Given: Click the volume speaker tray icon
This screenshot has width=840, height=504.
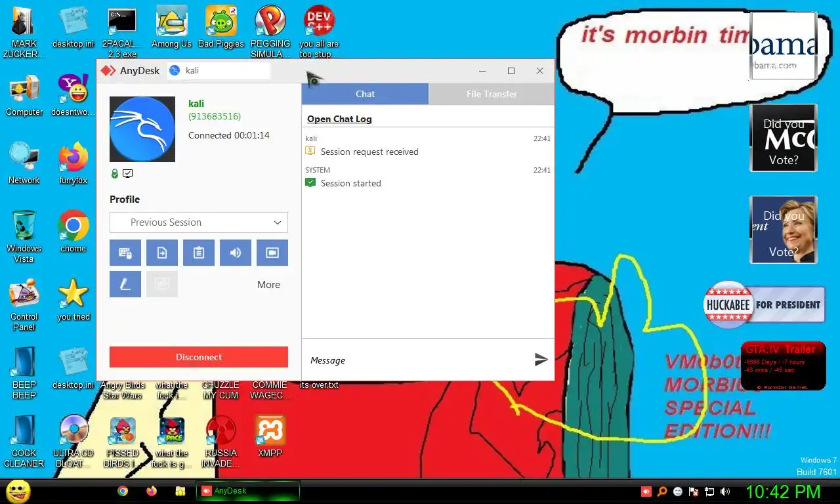Looking at the screenshot, I should tap(725, 492).
